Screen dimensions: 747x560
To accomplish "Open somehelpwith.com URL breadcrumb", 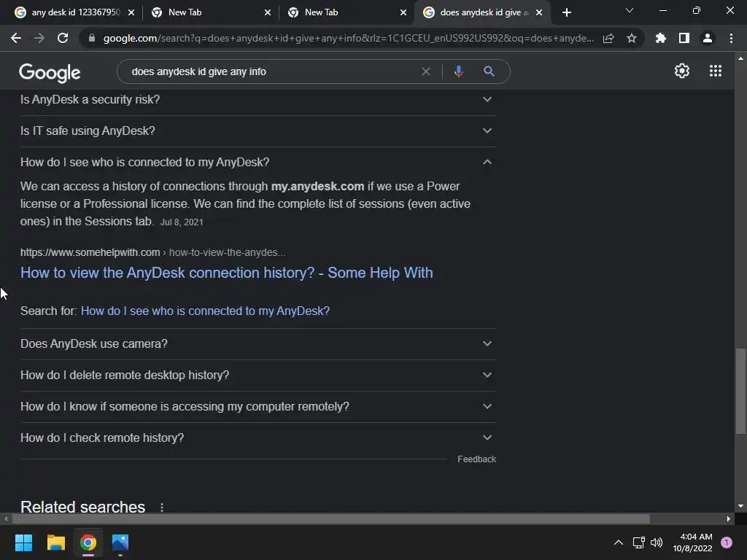I will click(x=153, y=252).
